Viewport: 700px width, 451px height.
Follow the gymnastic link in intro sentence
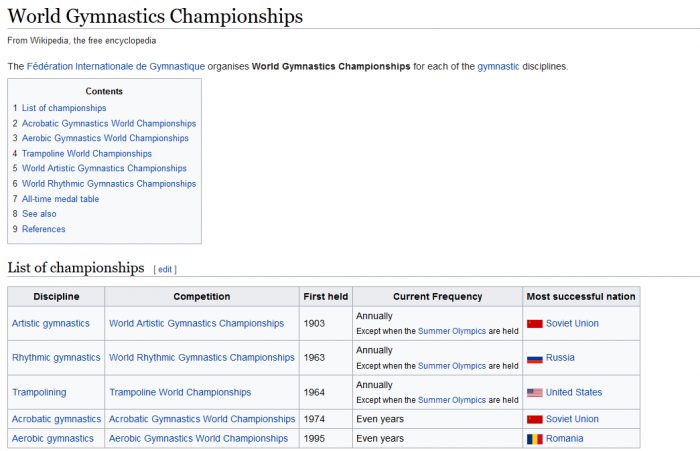(498, 67)
